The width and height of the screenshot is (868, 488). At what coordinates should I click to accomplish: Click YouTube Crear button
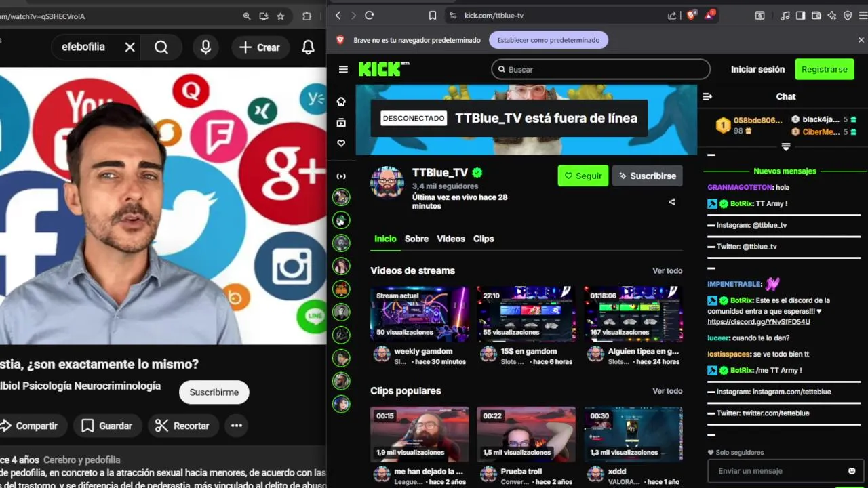click(259, 47)
